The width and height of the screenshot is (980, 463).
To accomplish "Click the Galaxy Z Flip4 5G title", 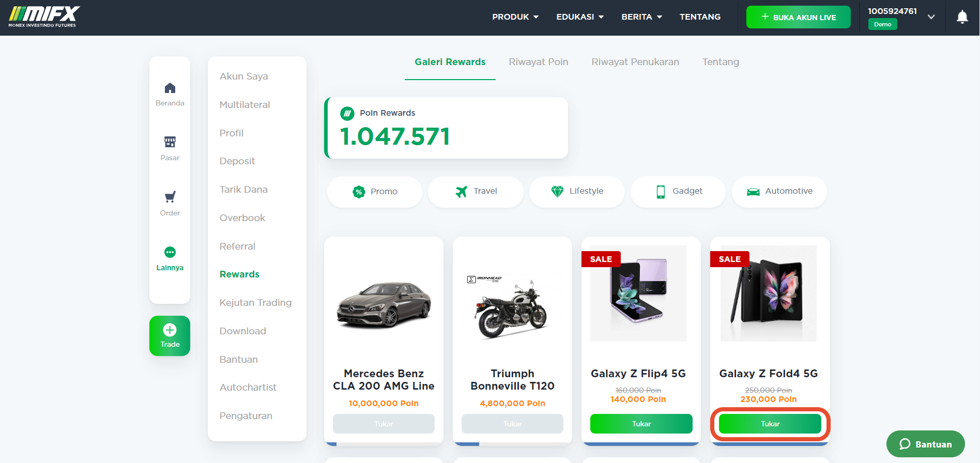I will pyautogui.click(x=638, y=374).
